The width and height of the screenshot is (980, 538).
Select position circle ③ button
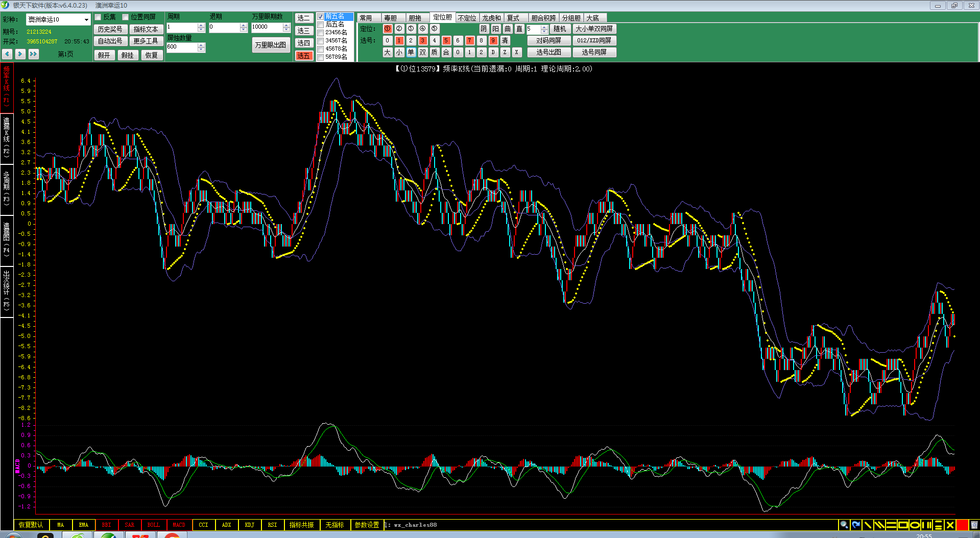point(411,29)
